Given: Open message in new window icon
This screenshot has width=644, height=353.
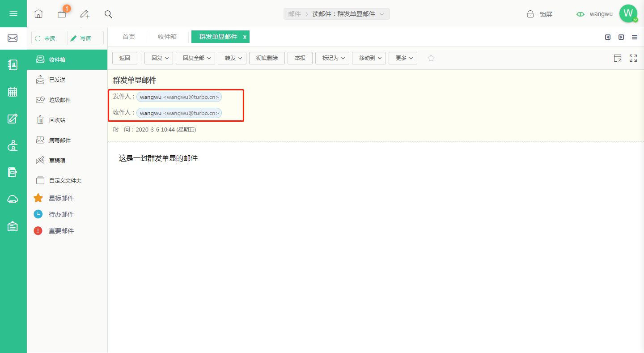Looking at the screenshot, I should 618,58.
